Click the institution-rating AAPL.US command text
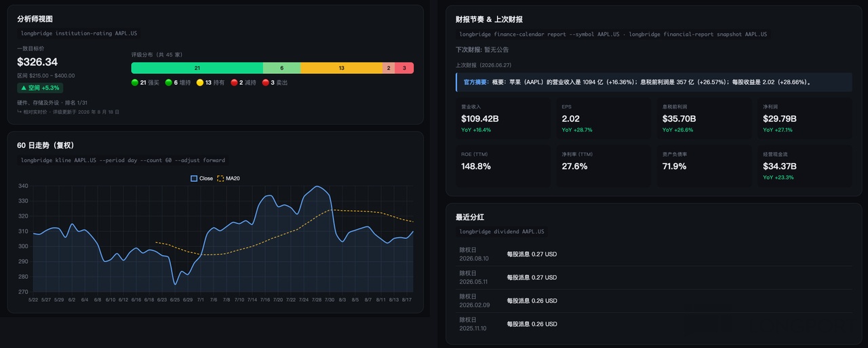Image resolution: width=868 pixels, height=348 pixels. tap(79, 33)
